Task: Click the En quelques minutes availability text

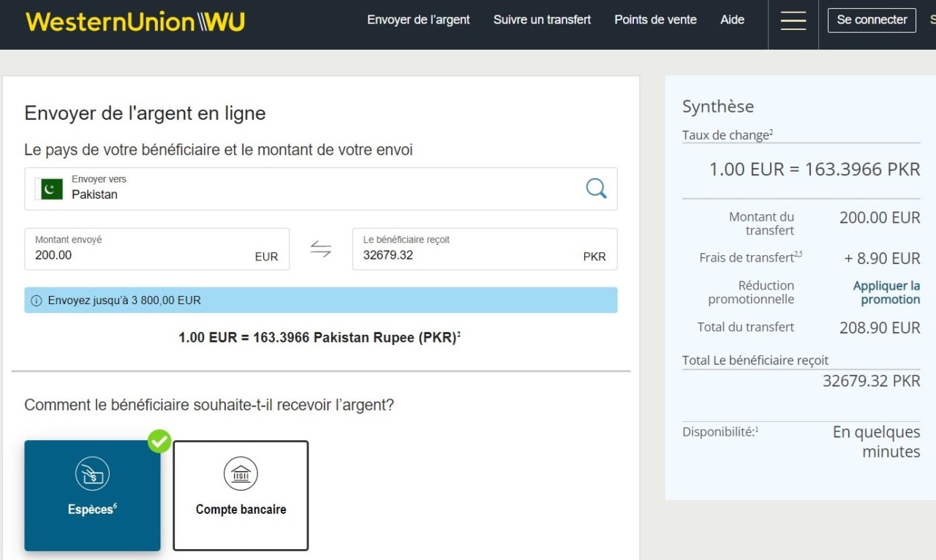Action: click(876, 442)
